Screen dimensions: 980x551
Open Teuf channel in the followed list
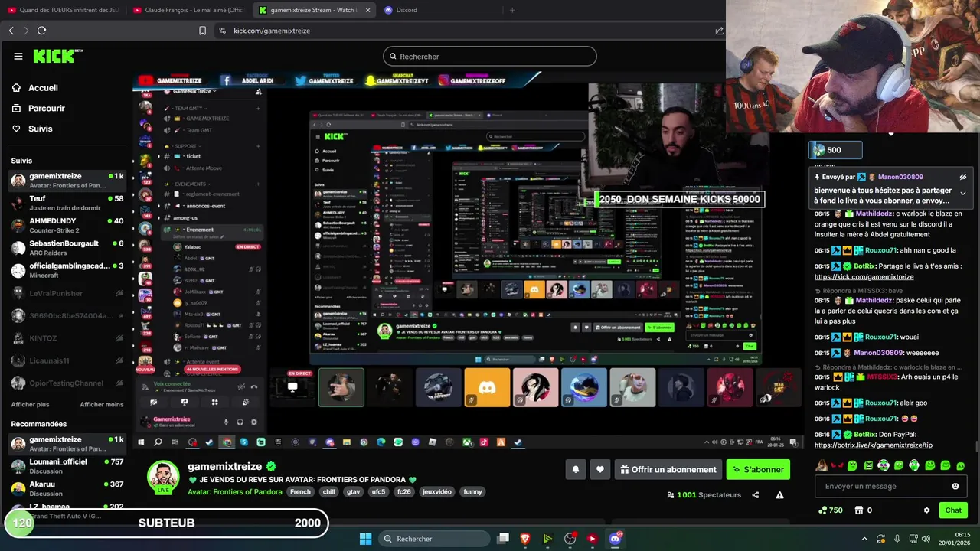(67, 203)
